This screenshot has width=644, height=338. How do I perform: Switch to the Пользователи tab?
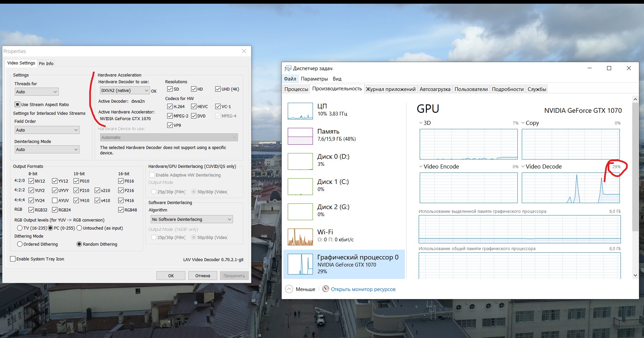(x=471, y=89)
